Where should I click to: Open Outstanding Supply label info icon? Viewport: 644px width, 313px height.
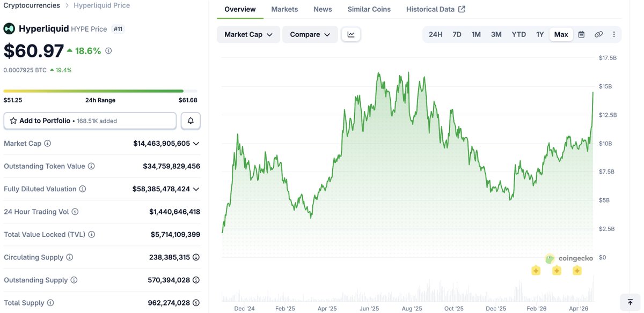coord(74,280)
